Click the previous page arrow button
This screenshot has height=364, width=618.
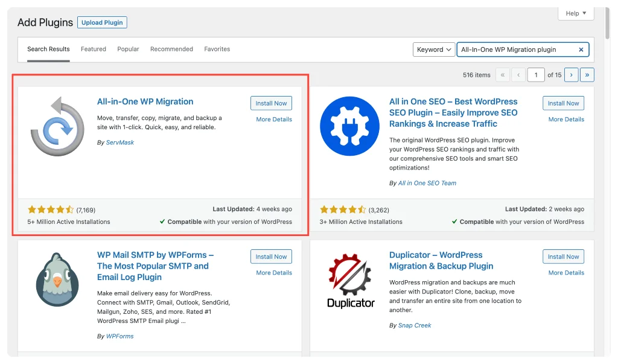coord(518,75)
